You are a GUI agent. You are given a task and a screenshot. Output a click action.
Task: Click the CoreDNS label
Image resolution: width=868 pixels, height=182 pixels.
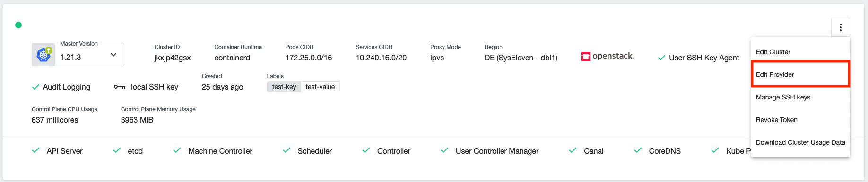[x=665, y=151]
